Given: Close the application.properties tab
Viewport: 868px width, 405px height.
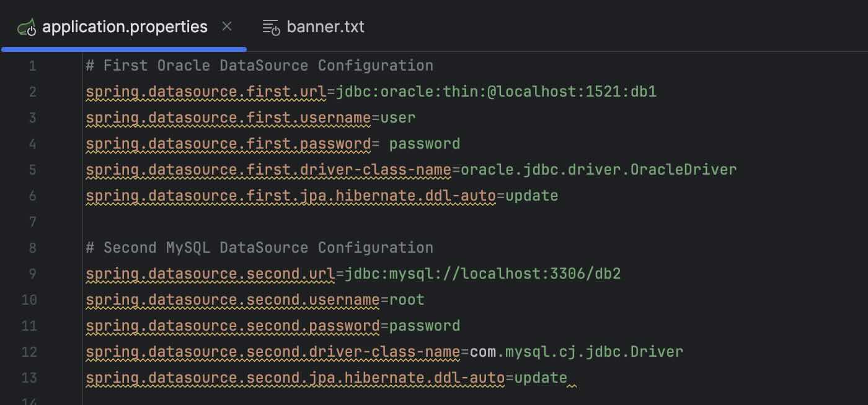Looking at the screenshot, I should pyautogui.click(x=227, y=26).
